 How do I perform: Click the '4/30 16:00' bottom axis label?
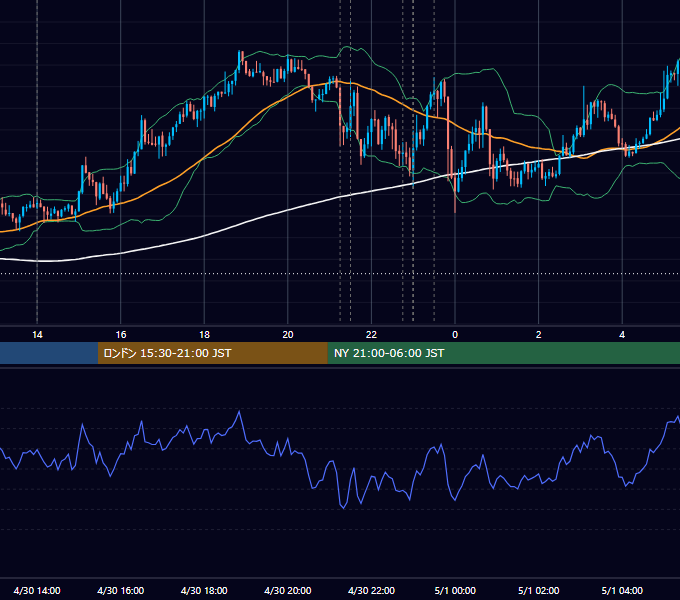click(121, 590)
